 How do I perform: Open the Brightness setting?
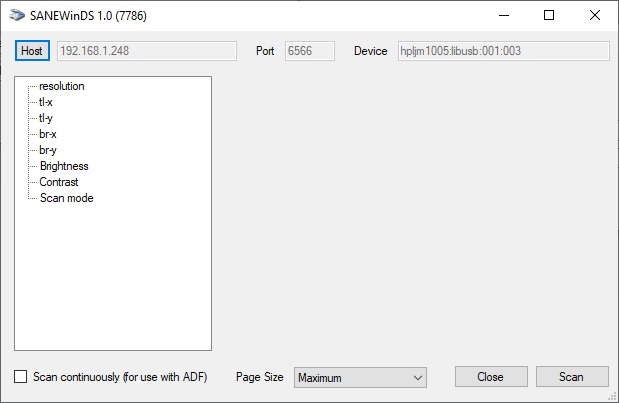click(64, 166)
